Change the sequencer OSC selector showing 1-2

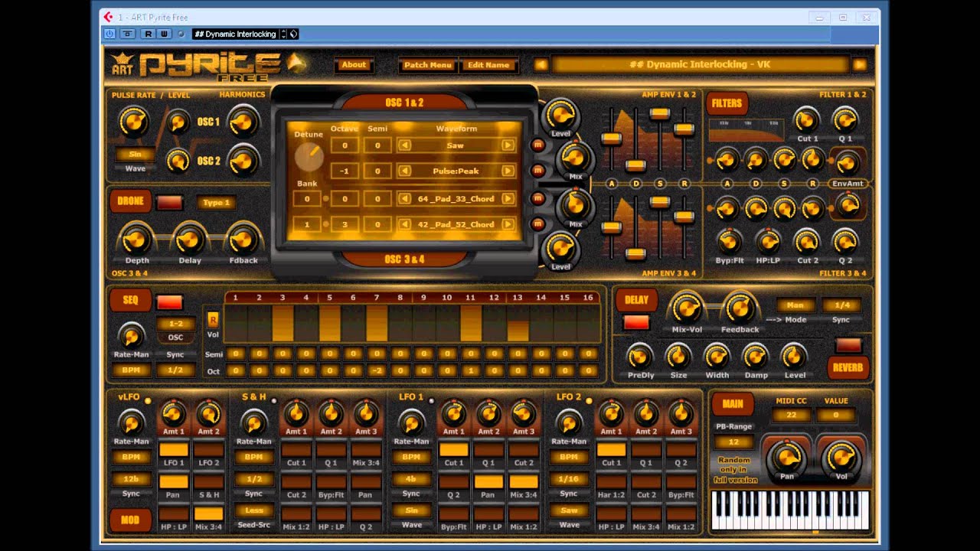pyautogui.click(x=175, y=324)
